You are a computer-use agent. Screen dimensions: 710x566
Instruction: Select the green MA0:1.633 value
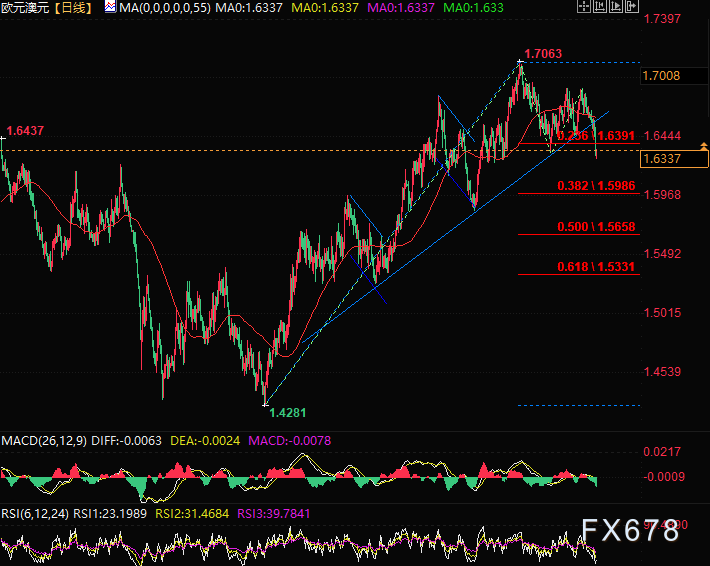click(473, 8)
